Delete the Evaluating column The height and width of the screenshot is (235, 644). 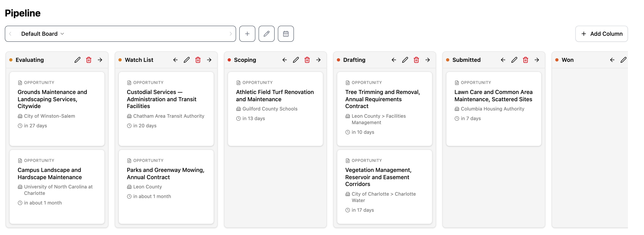coord(89,60)
